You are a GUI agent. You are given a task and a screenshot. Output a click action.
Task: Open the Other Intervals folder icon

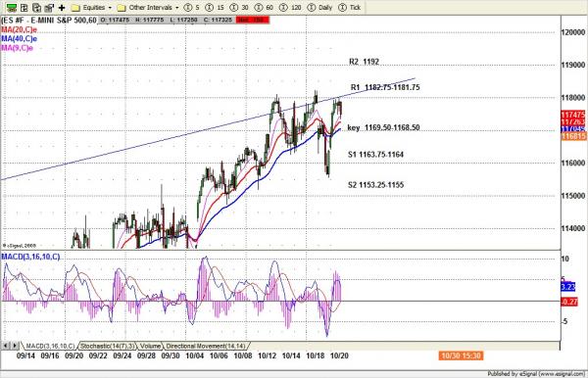tap(122, 8)
